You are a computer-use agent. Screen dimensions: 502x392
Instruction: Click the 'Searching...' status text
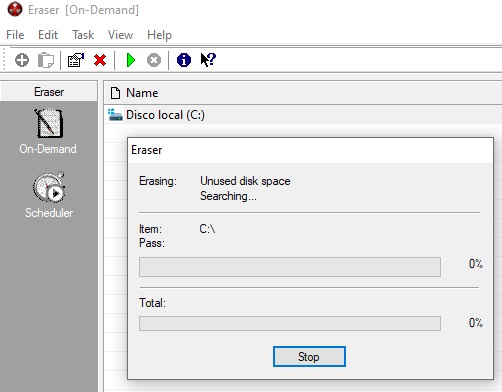point(228,196)
